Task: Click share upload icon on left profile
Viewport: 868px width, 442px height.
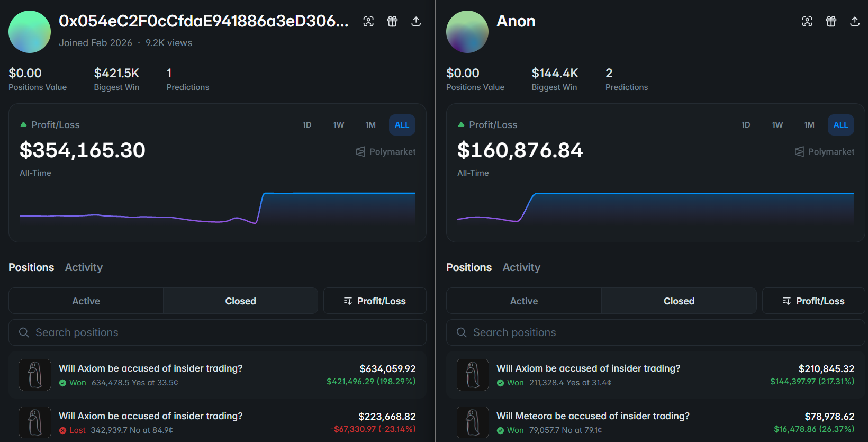Action: point(416,21)
